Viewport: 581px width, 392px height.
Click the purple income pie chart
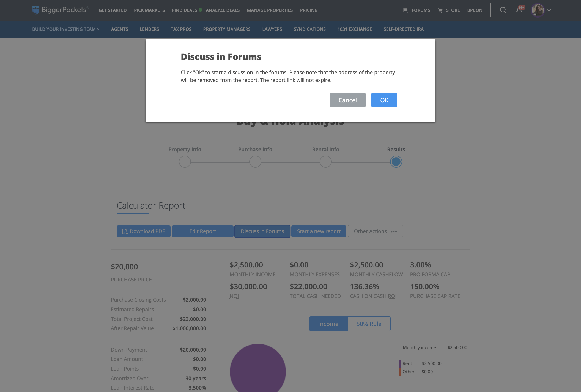click(x=258, y=368)
